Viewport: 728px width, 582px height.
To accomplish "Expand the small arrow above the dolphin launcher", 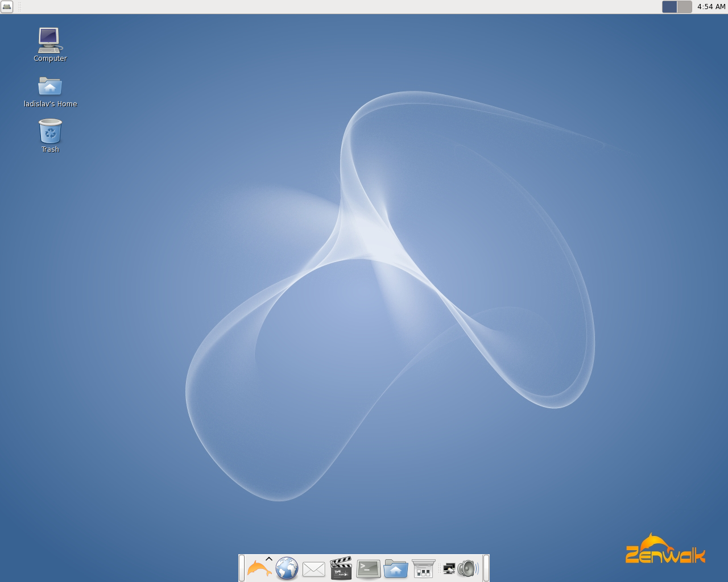I will pos(269,560).
